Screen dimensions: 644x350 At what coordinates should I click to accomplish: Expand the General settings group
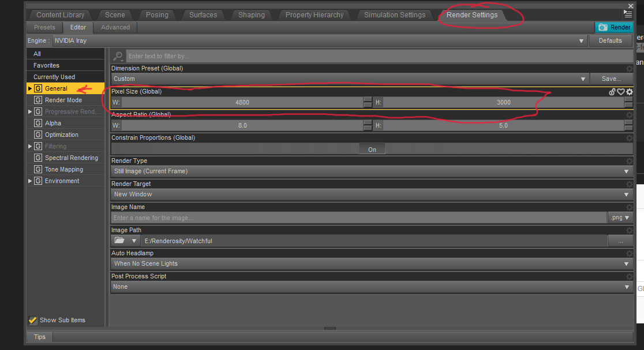coord(29,88)
